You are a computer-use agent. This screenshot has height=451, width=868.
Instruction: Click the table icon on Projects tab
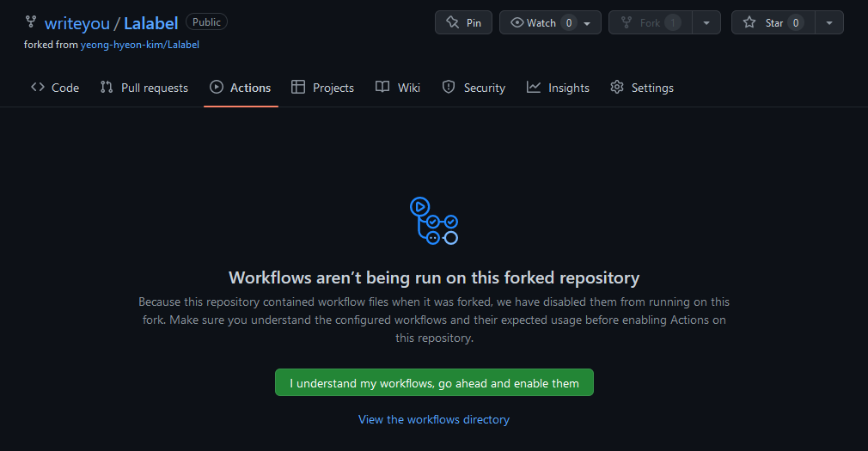pyautogui.click(x=298, y=87)
